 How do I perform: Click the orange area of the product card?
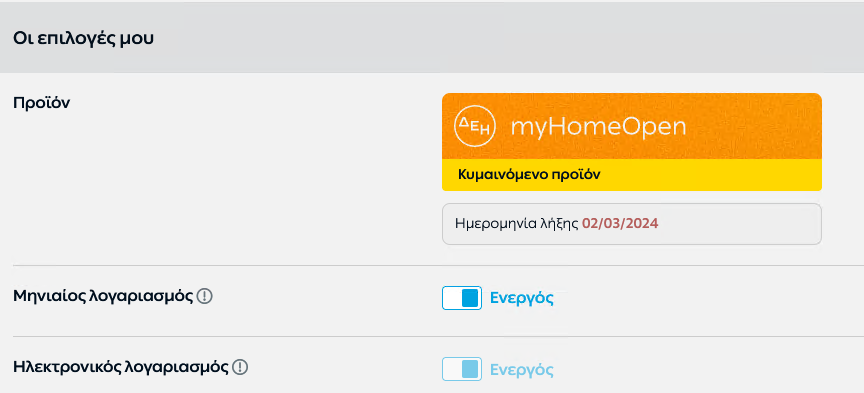(631, 126)
